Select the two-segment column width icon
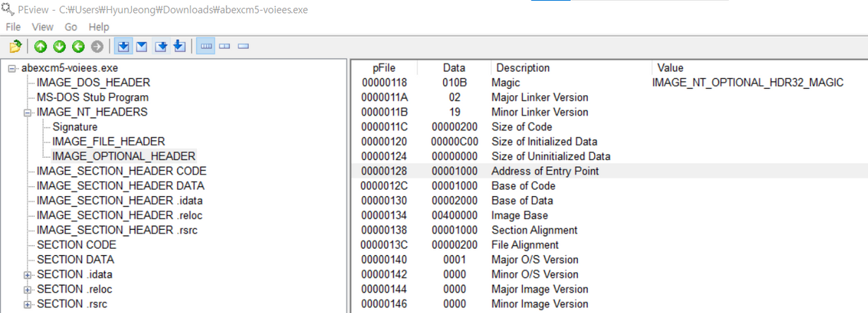This screenshot has height=313, width=868. [x=225, y=47]
